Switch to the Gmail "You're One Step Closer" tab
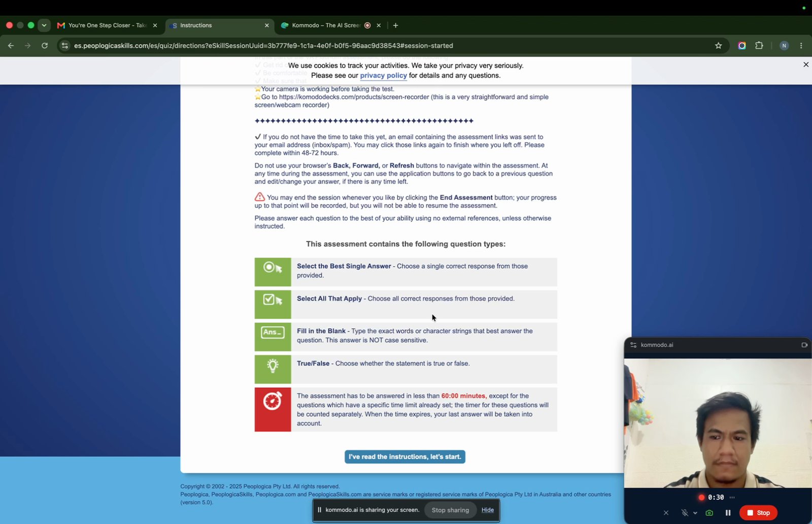The height and width of the screenshot is (524, 812). pyautogui.click(x=107, y=25)
